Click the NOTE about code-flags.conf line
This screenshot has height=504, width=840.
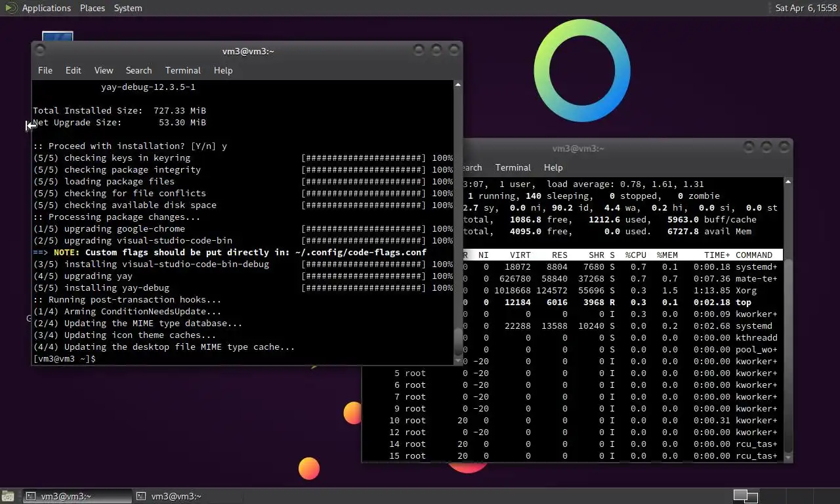[x=230, y=252]
